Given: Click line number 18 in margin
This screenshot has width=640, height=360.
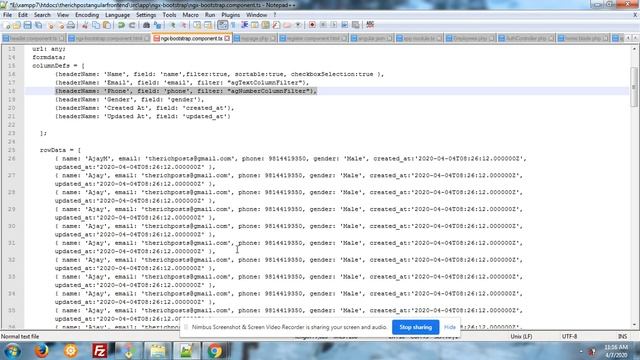Looking at the screenshot, I should [x=11, y=91].
